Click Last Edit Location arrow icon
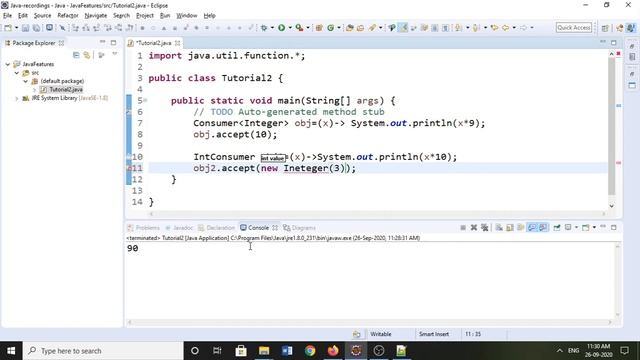Image resolution: width=640 pixels, height=360 pixels. tap(494, 28)
